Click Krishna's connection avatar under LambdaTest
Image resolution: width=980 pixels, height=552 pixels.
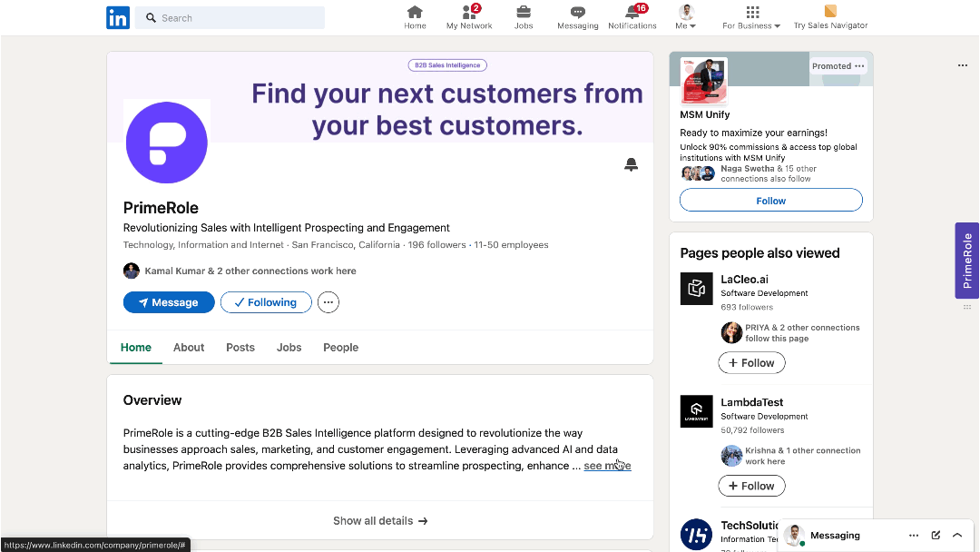point(731,456)
